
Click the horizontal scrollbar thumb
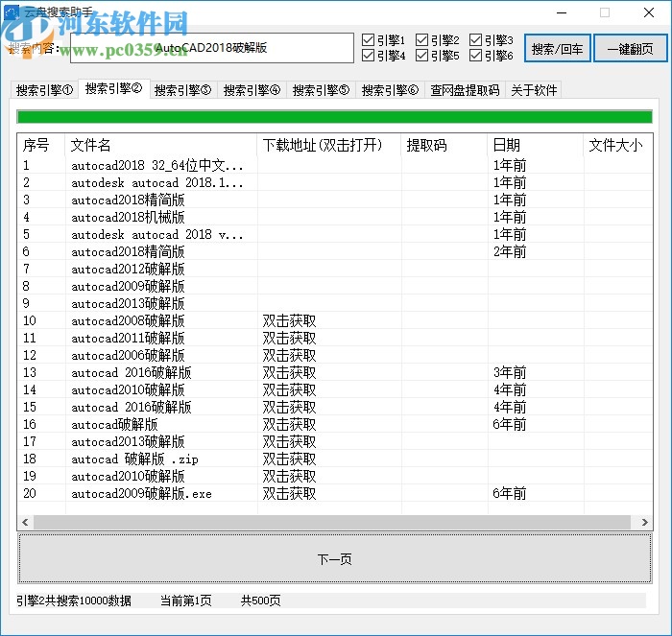pyautogui.click(x=332, y=522)
